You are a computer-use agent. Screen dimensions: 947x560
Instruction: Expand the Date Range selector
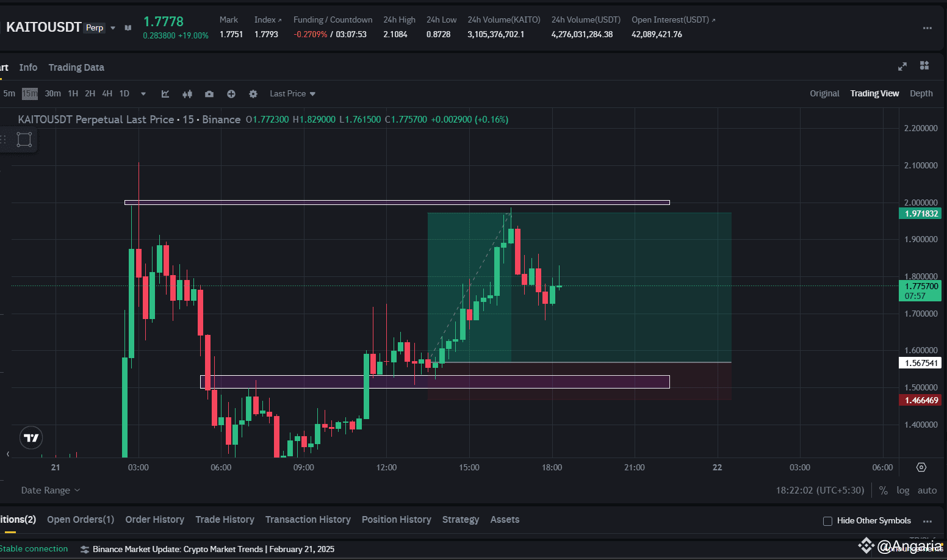click(x=50, y=490)
